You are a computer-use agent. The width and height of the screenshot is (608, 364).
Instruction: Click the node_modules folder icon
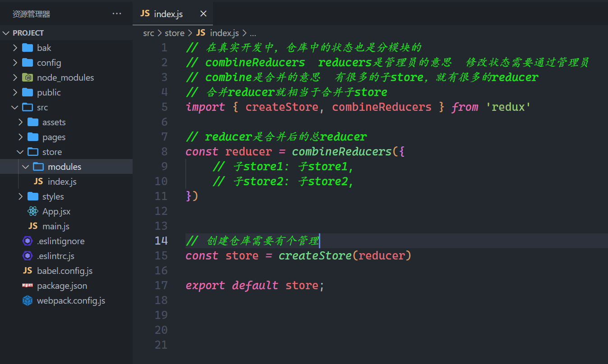[28, 77]
